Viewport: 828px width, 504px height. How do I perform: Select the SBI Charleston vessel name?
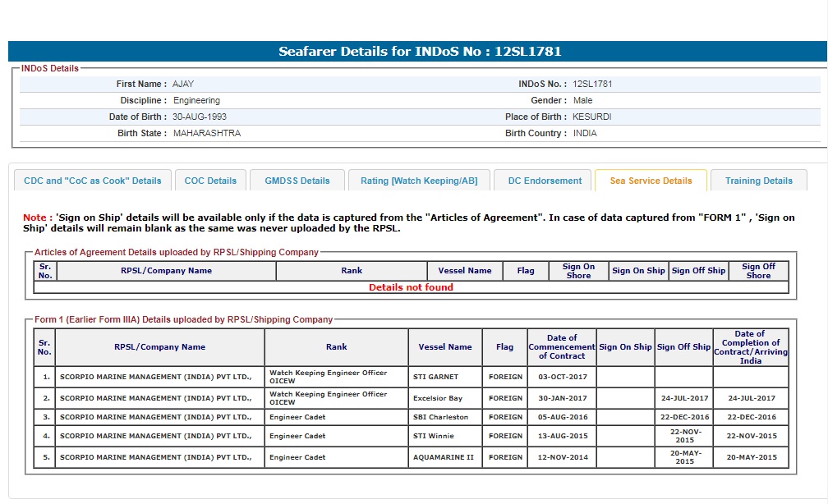click(x=440, y=416)
